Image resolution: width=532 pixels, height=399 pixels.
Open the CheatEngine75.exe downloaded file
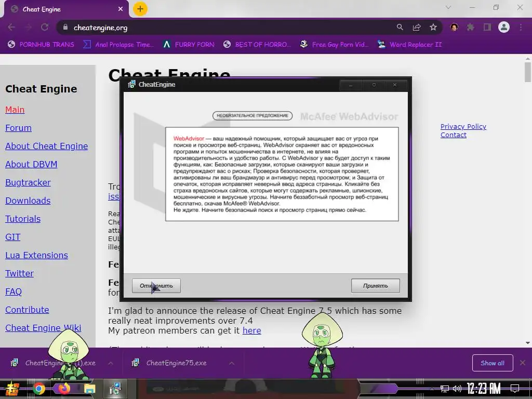[177, 363]
